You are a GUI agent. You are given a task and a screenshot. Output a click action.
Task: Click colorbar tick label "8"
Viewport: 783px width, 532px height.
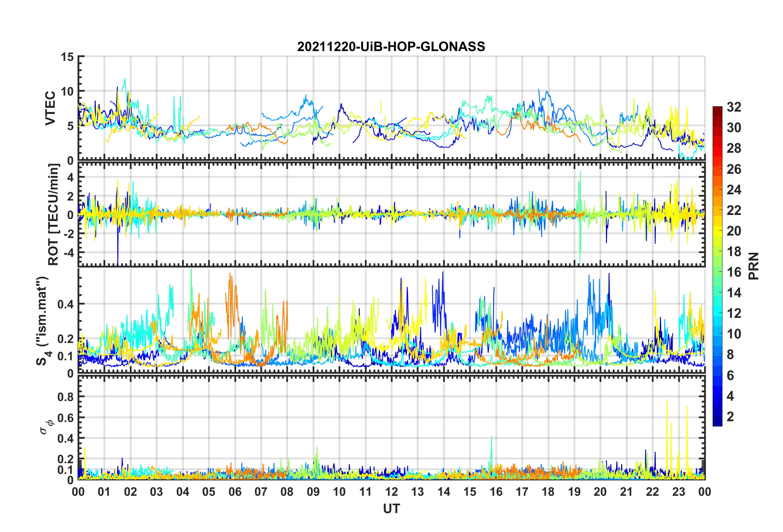pyautogui.click(x=730, y=355)
